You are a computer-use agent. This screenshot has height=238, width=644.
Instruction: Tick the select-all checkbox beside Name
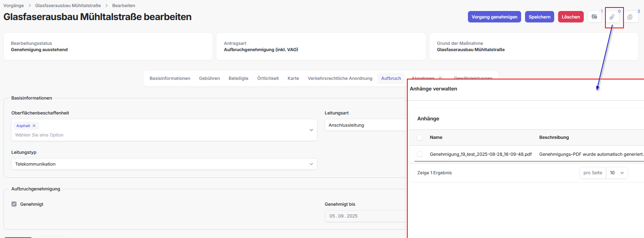pos(419,137)
